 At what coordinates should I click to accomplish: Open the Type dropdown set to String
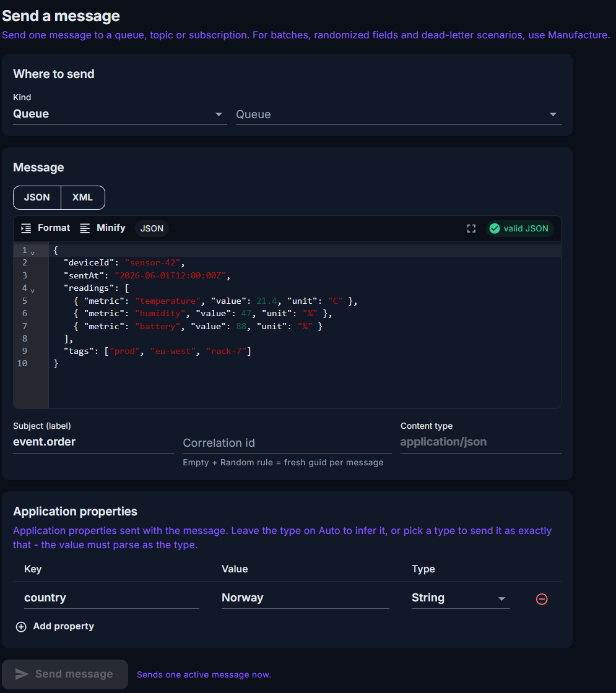click(461, 598)
